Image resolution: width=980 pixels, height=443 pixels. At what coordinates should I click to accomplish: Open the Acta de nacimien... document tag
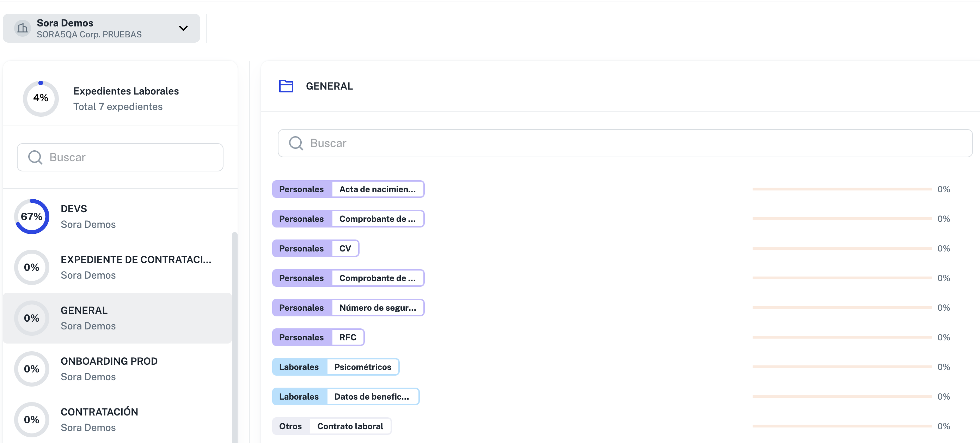(348, 189)
